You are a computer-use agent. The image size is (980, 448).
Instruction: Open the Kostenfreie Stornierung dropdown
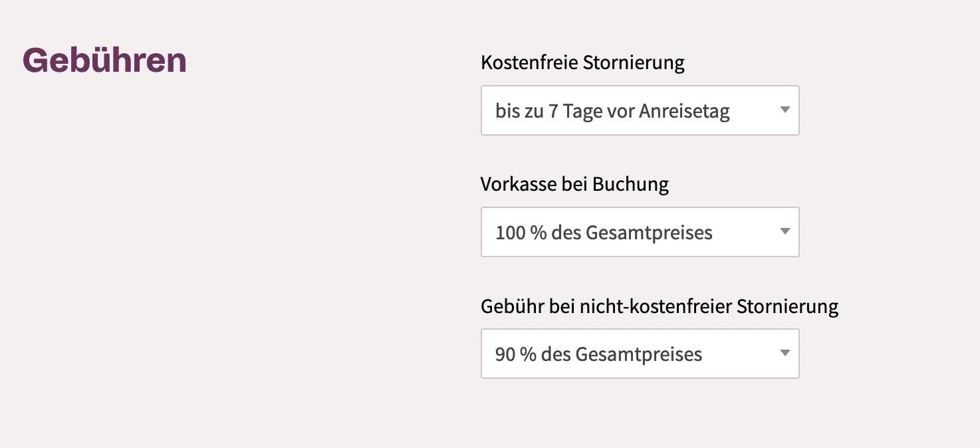[640, 110]
